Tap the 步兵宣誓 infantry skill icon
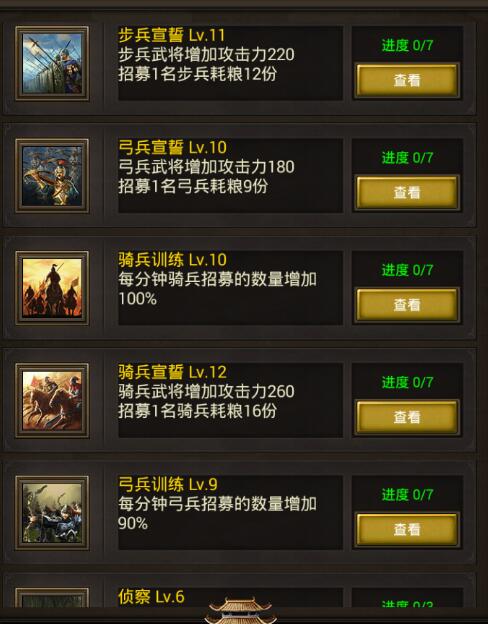The height and width of the screenshot is (624, 488). coord(52,63)
